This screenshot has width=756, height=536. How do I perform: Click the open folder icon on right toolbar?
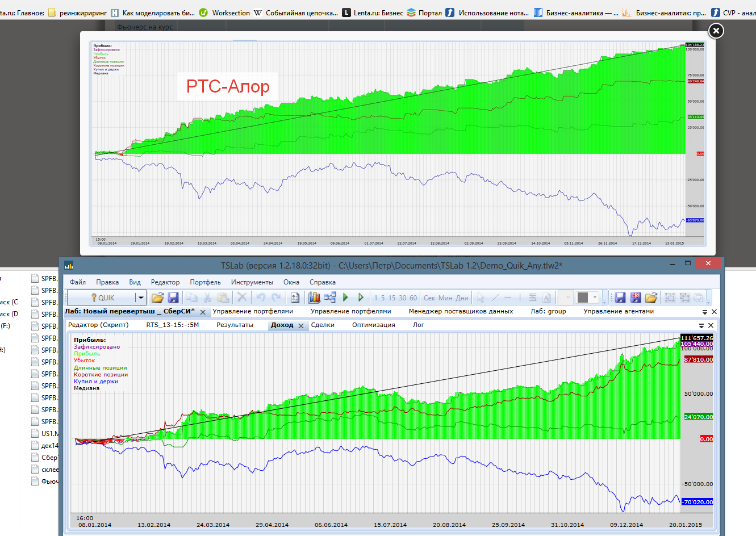(651, 298)
